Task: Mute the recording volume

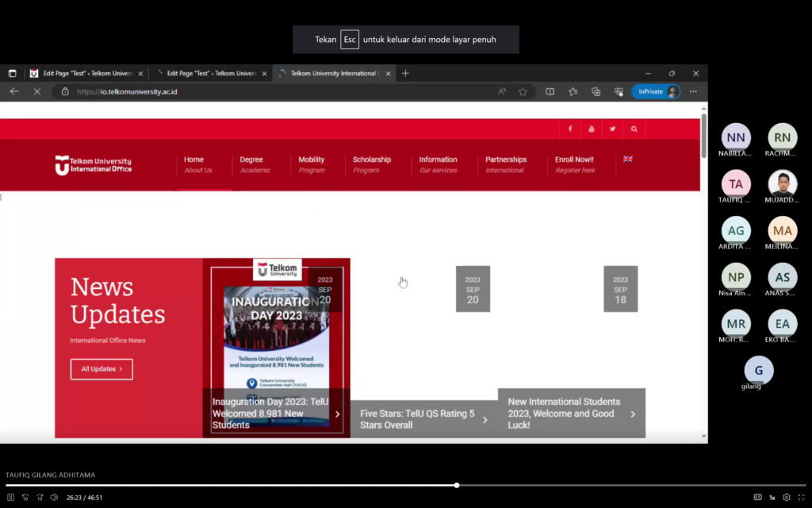Action: coord(55,497)
